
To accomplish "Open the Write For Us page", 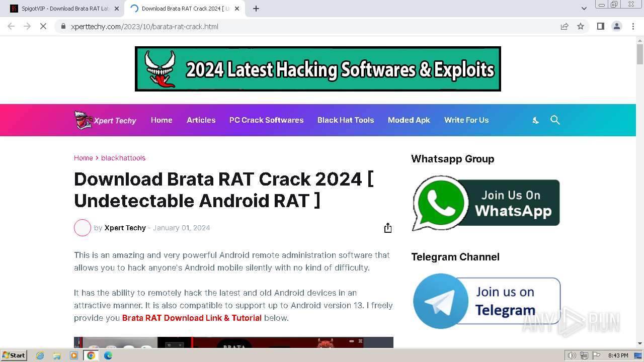I will 466,120.
